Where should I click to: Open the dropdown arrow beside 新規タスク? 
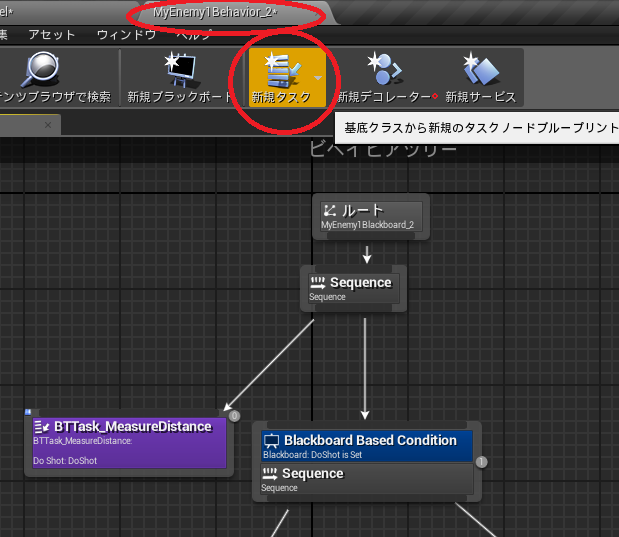pos(318,78)
